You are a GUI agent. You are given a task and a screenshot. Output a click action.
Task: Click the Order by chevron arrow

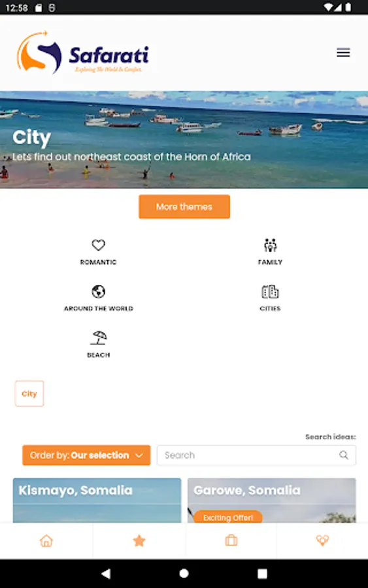(139, 455)
